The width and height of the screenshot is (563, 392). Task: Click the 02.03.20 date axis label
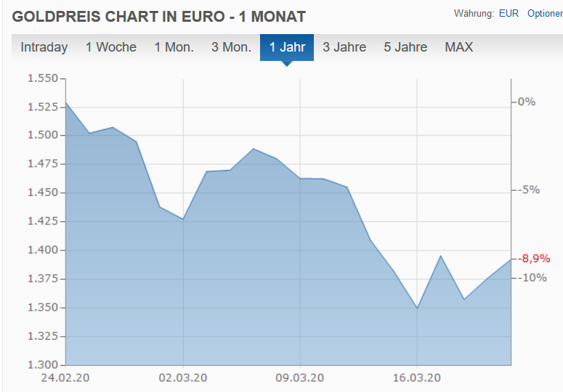click(x=183, y=377)
